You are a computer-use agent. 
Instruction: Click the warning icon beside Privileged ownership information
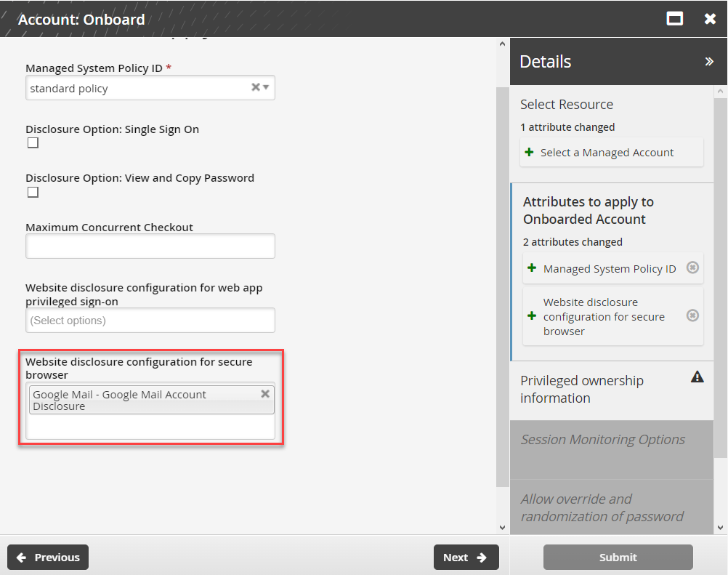[697, 377]
